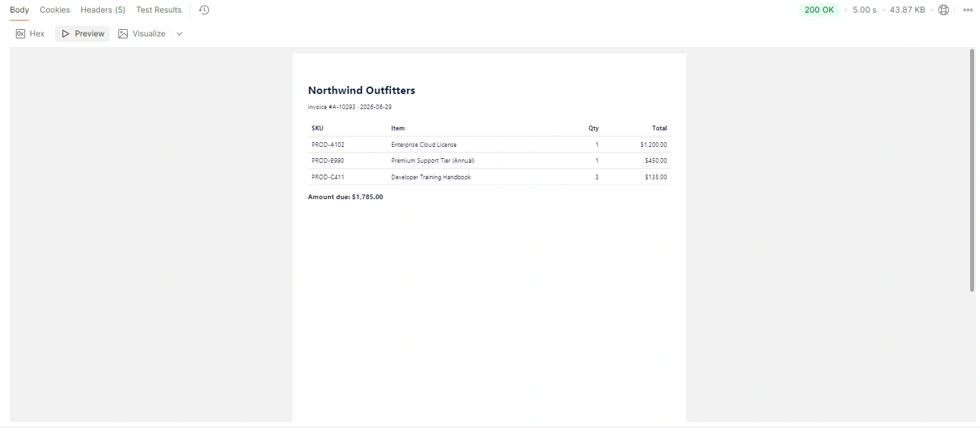Viewport: 980px width, 428px height.
Task: Switch response view to Hex
Action: tap(30, 34)
